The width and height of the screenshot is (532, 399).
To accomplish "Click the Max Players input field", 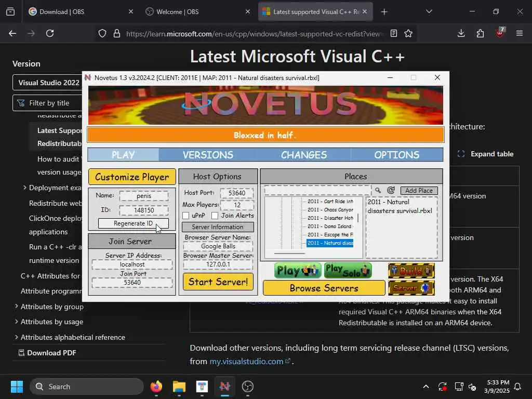I will click(237, 205).
